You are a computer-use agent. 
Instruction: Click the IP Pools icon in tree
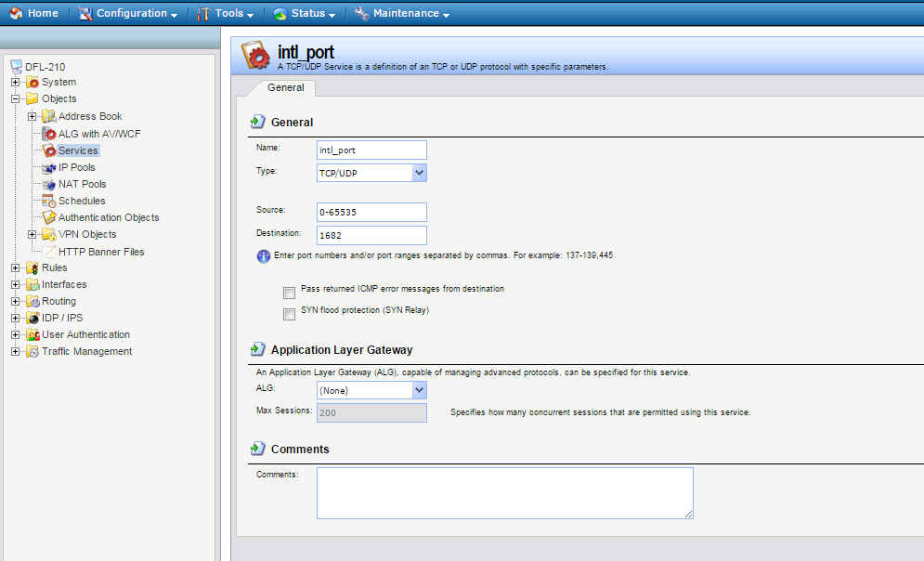coord(49,167)
